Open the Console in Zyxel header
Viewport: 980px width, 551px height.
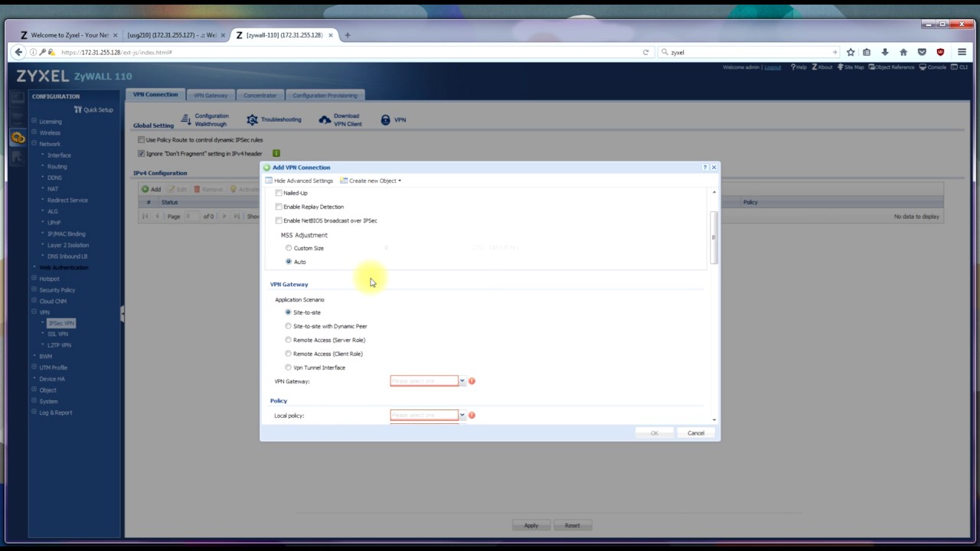pyautogui.click(x=933, y=67)
